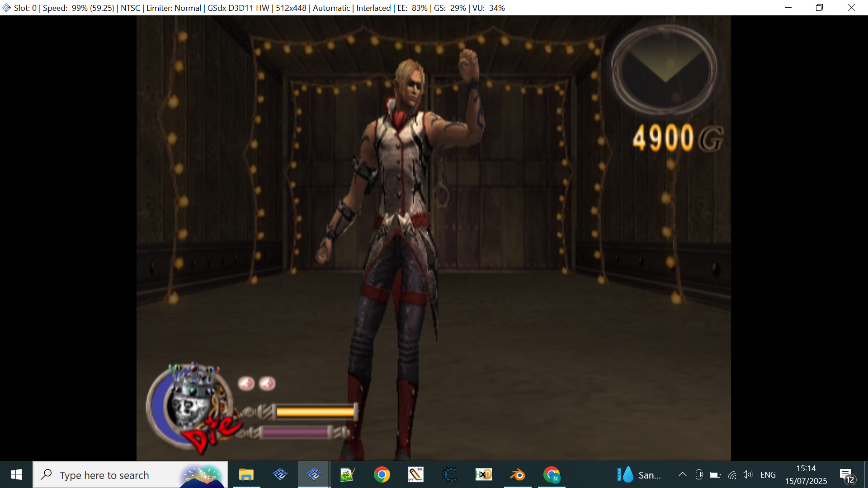Launch Blender from the taskbar
This screenshot has height=488, width=868.
pos(518,474)
